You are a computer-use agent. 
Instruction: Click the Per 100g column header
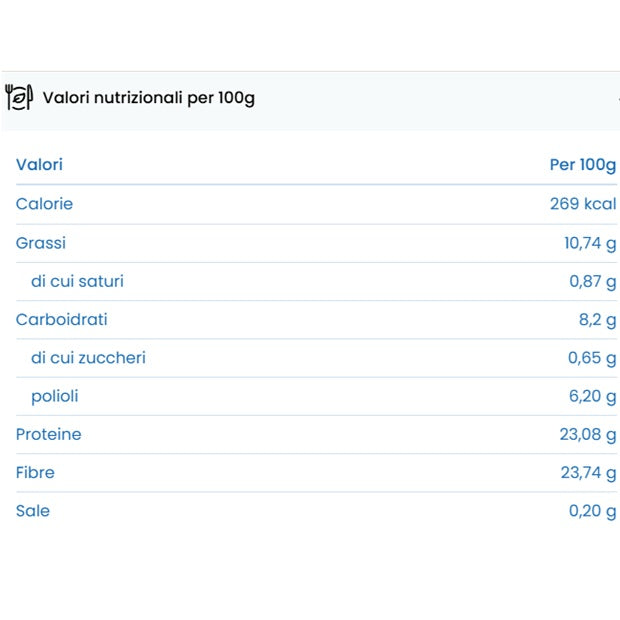(583, 165)
